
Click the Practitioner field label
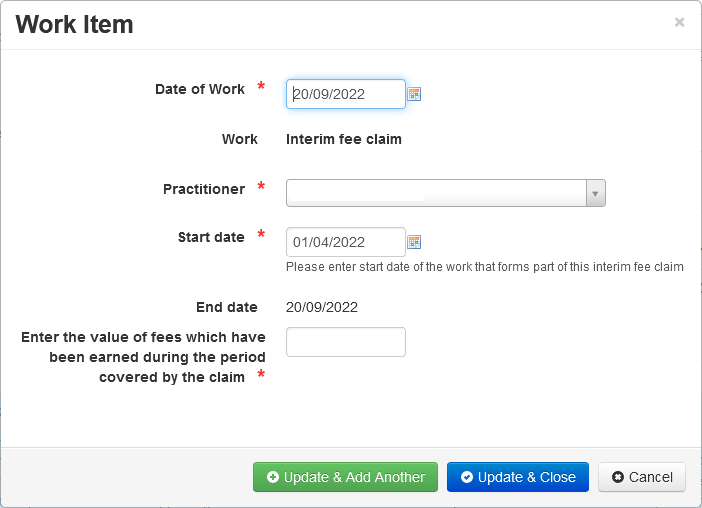coord(204,189)
